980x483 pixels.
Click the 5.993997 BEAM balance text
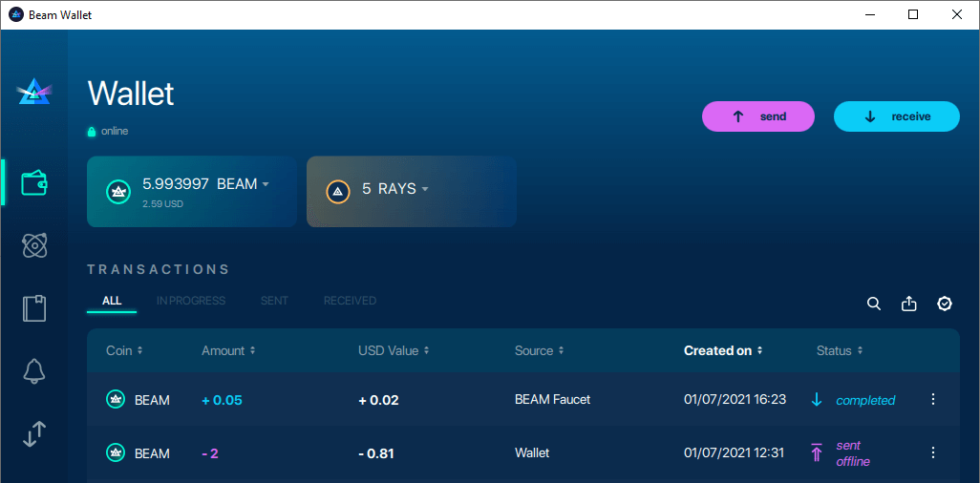(200, 183)
